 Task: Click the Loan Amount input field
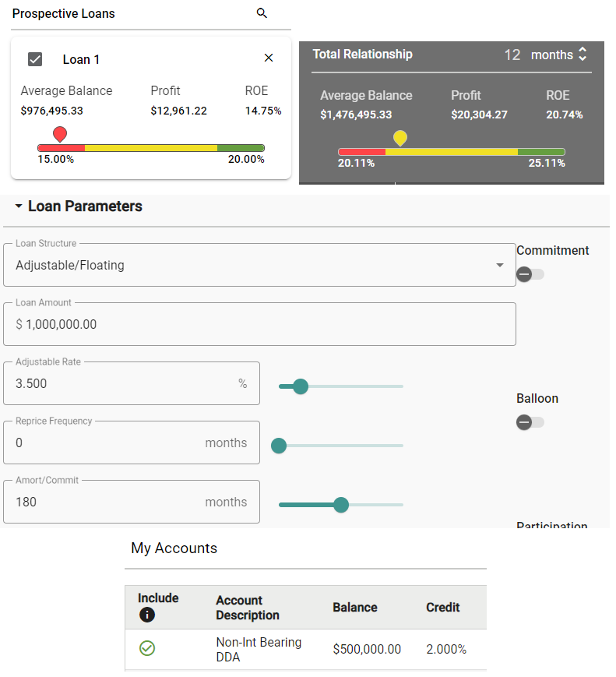tap(259, 324)
